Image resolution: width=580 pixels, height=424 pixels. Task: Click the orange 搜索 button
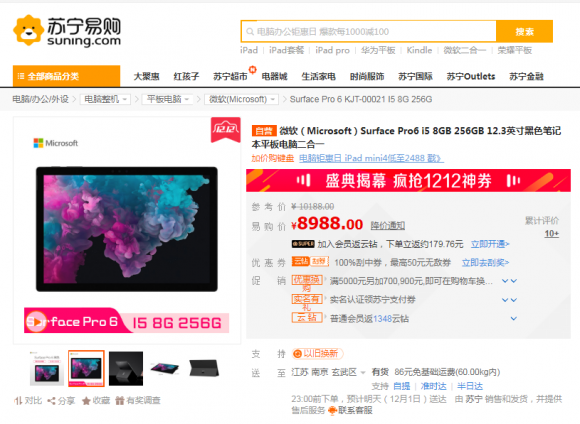(x=524, y=32)
